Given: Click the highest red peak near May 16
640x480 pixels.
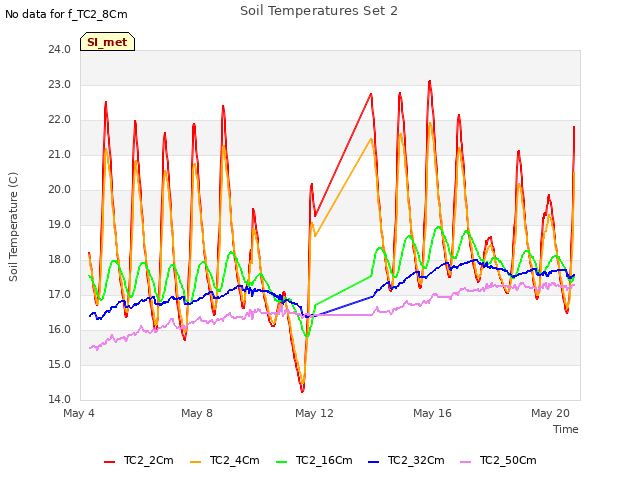Looking at the screenshot, I should coord(429,82).
